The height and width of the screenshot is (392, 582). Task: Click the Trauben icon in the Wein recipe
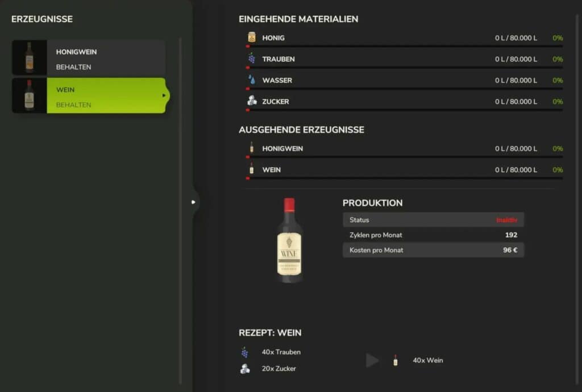point(246,352)
